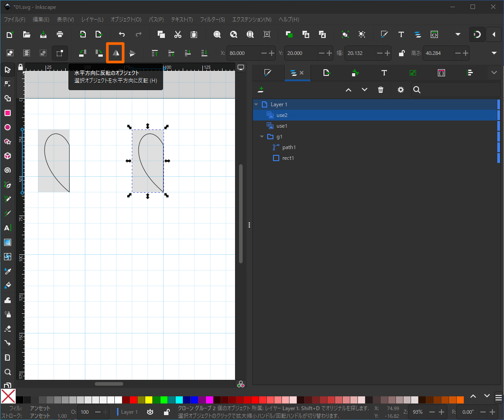Raise selection to top
Screen dimensions: 504x420
click(x=155, y=53)
